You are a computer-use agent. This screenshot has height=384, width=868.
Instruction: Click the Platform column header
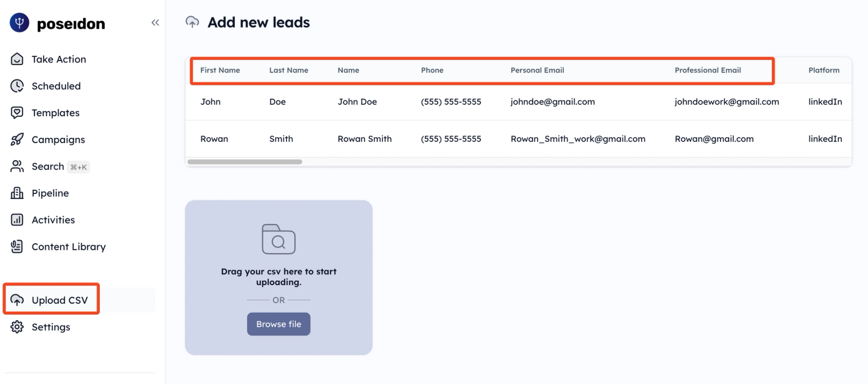coord(824,70)
